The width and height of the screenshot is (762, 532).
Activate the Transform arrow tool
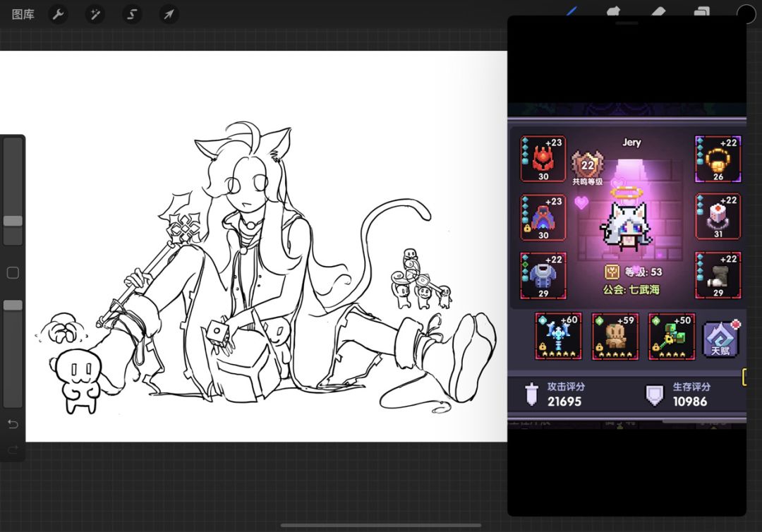tap(169, 14)
